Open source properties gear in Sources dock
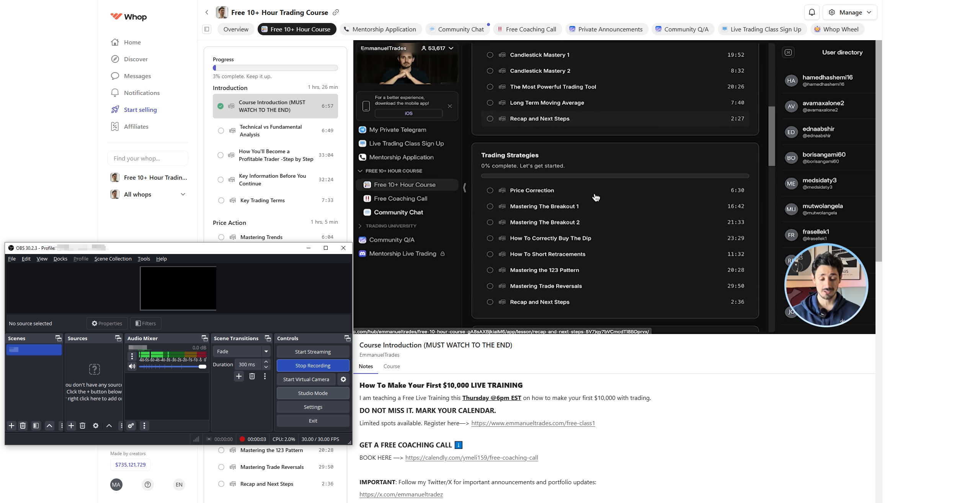Screen dimensions: 980x503 96,426
